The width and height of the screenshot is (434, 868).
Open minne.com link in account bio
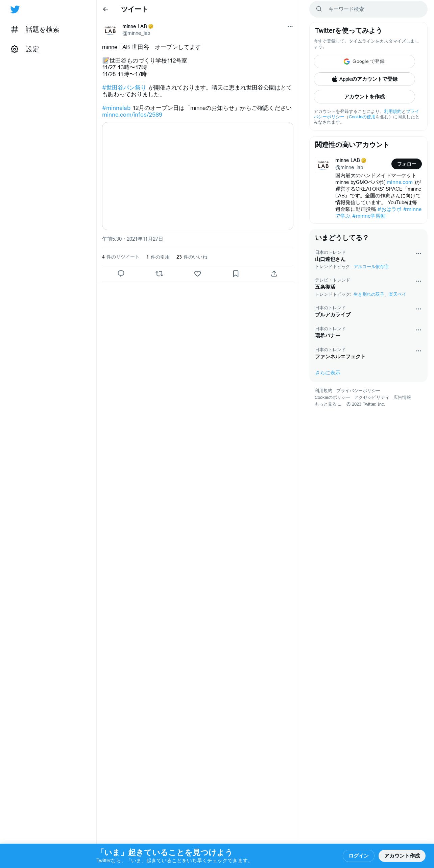click(400, 182)
